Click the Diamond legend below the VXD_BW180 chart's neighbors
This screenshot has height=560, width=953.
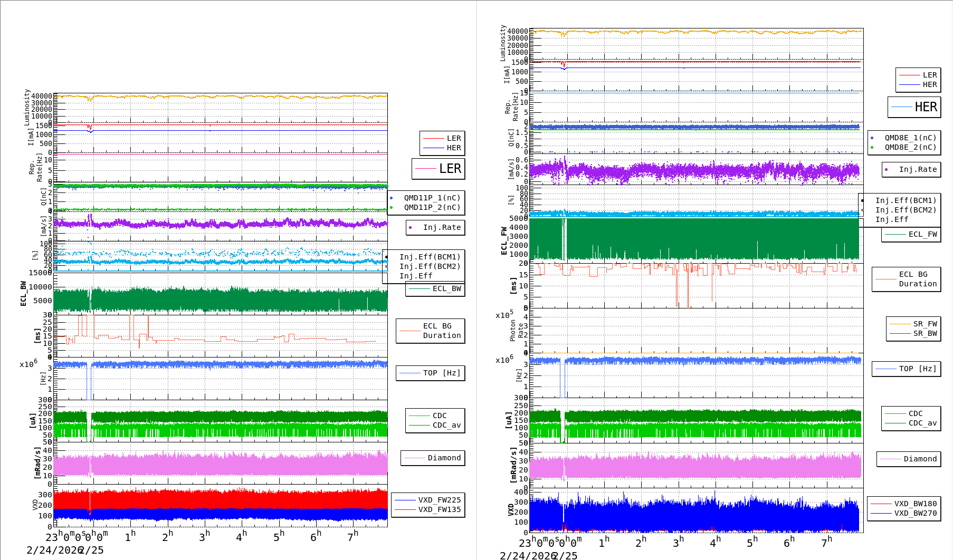[x=919, y=459]
